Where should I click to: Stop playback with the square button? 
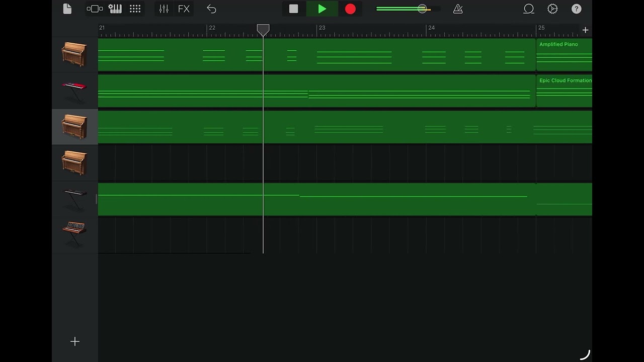(x=293, y=9)
